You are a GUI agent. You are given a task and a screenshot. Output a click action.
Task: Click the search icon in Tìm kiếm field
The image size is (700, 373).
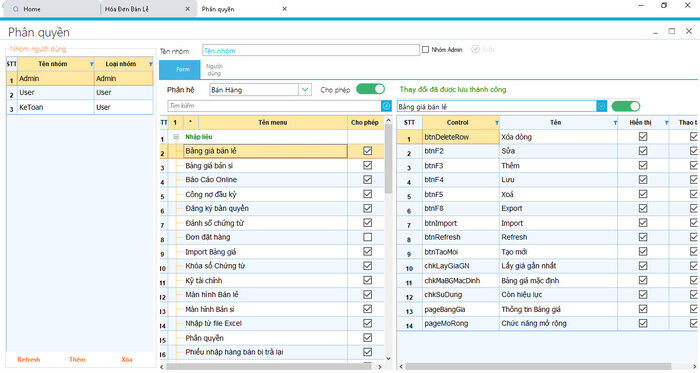click(386, 106)
